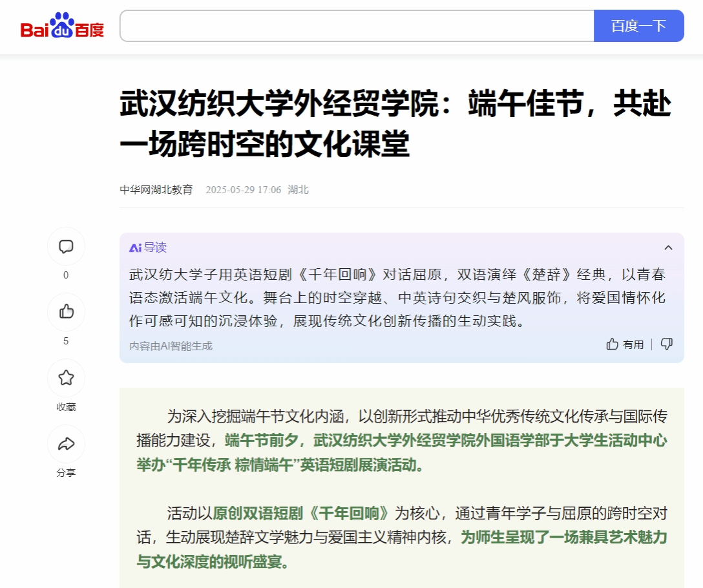This screenshot has height=588, width=703.
Task: Bookmark the article with the star icon
Action: [66, 377]
